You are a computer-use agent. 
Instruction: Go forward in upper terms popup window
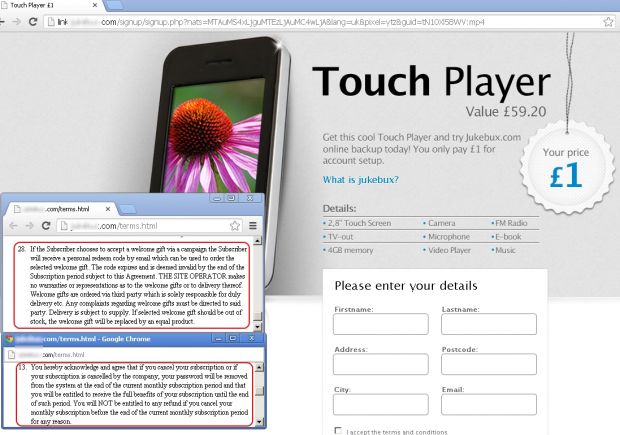point(30,226)
